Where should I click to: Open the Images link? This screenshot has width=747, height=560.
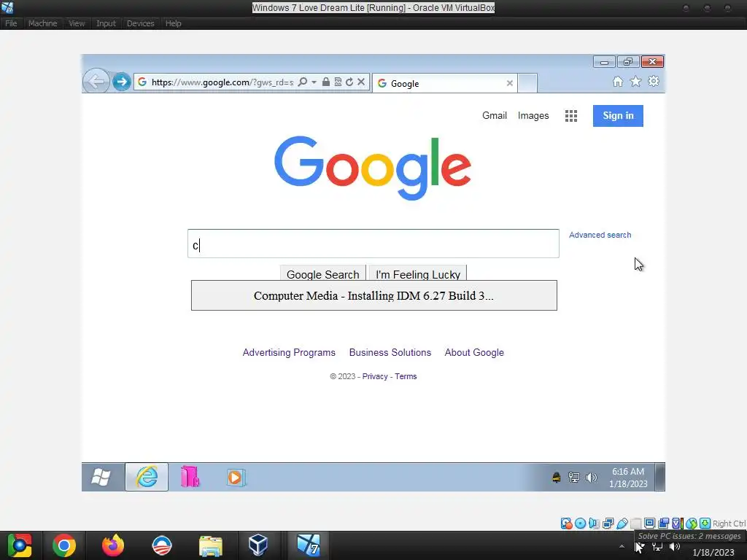point(533,116)
